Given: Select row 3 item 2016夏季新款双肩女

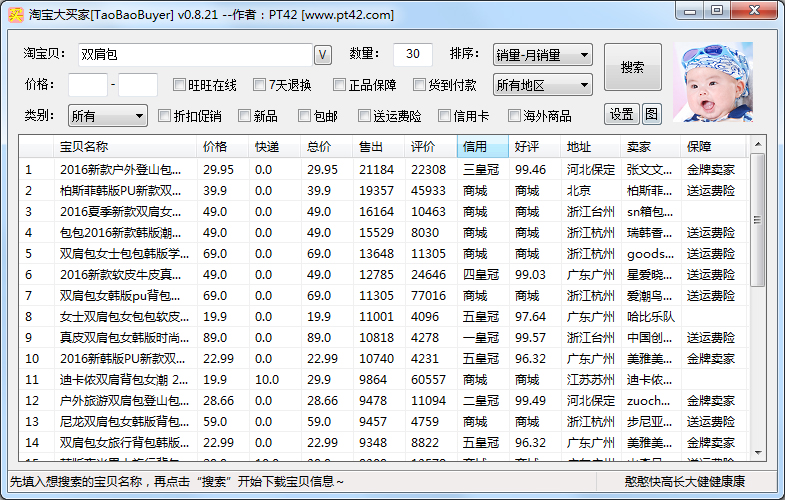Looking at the screenshot, I should [384, 212].
